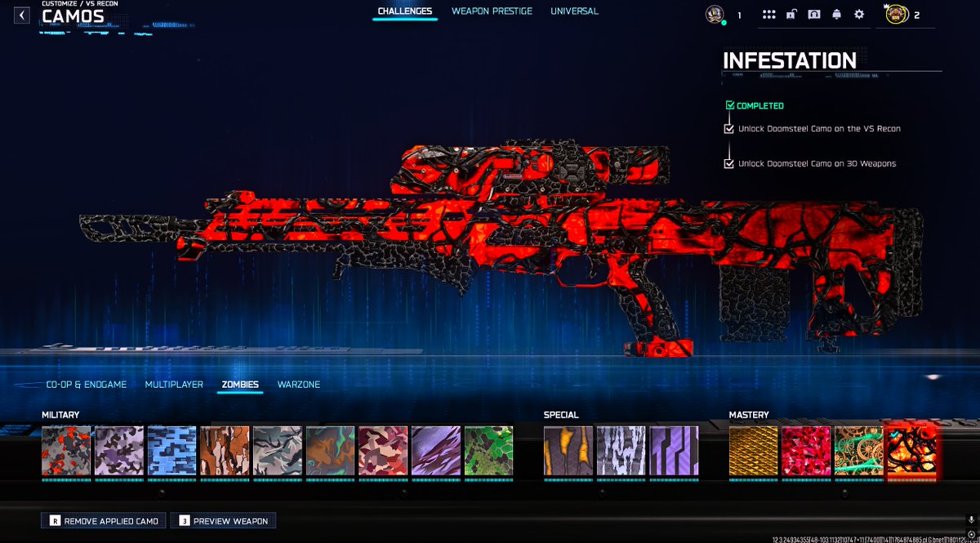This screenshot has width=980, height=543.
Task: Select the lavender and black camo Military swatch
Action: (119, 451)
